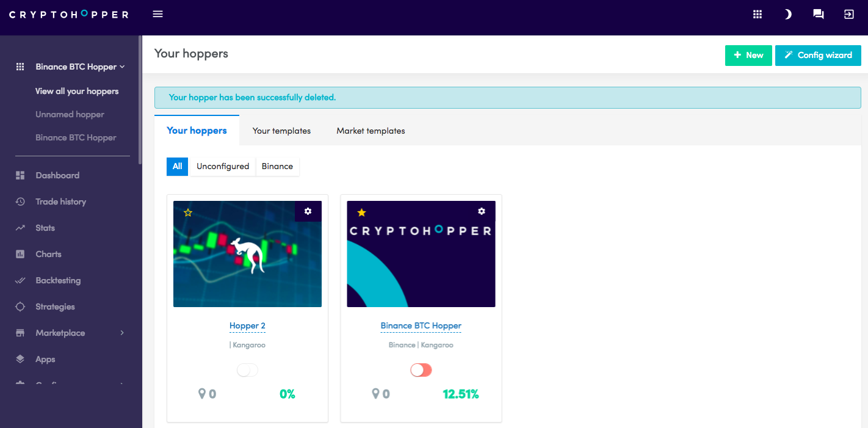The image size is (868, 428).
Task: Select View all your hoppers in sidebar
Action: pyautogui.click(x=77, y=91)
